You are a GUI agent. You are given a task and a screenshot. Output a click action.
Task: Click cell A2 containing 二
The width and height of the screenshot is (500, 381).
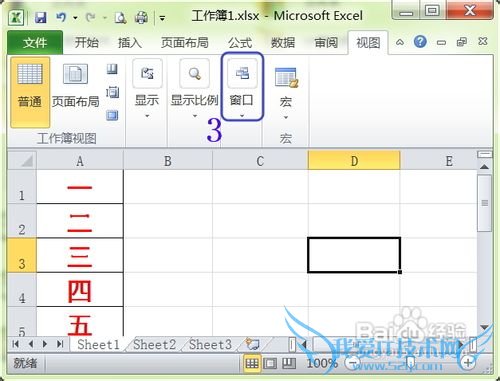click(80, 221)
